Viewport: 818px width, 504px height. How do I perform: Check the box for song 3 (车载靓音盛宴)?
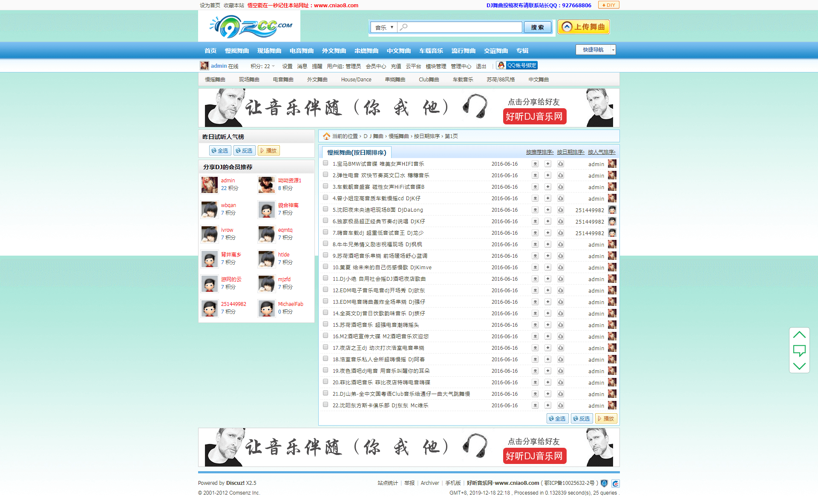pyautogui.click(x=325, y=187)
